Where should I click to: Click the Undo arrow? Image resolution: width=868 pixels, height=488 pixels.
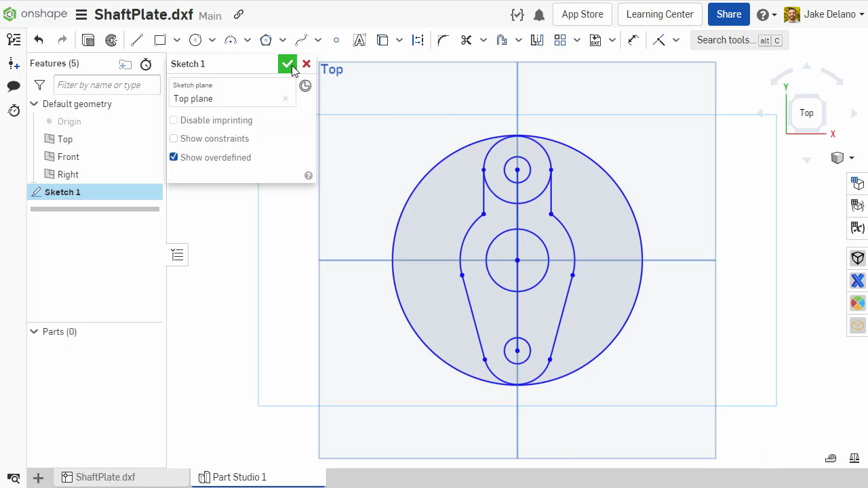point(39,40)
